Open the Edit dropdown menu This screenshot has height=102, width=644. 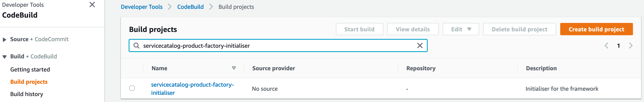tap(460, 29)
